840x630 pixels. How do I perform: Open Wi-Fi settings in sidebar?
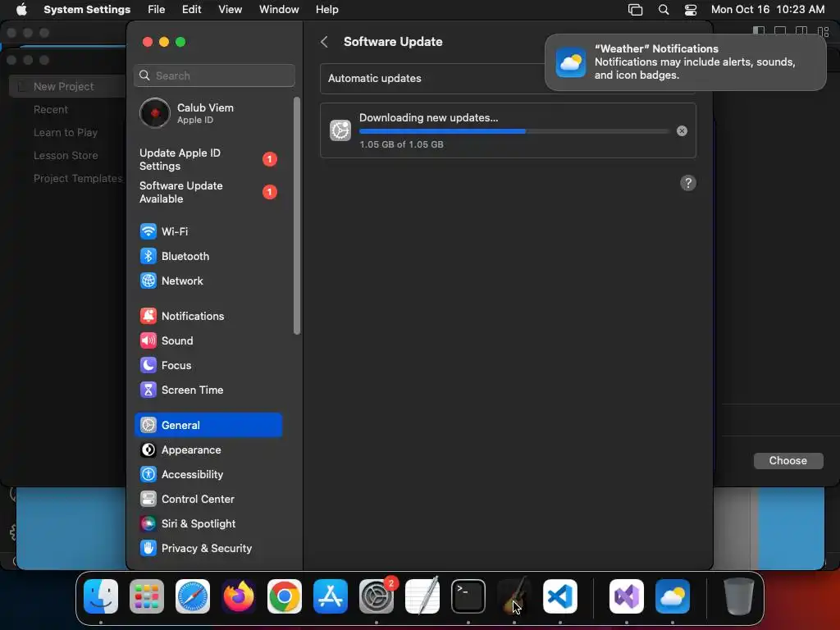click(x=208, y=231)
